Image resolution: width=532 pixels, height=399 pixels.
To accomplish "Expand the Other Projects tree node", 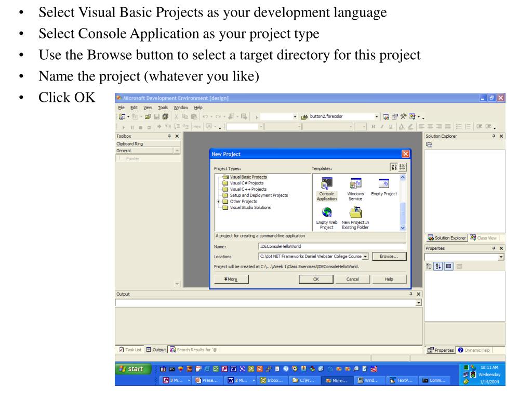I will click(x=219, y=202).
